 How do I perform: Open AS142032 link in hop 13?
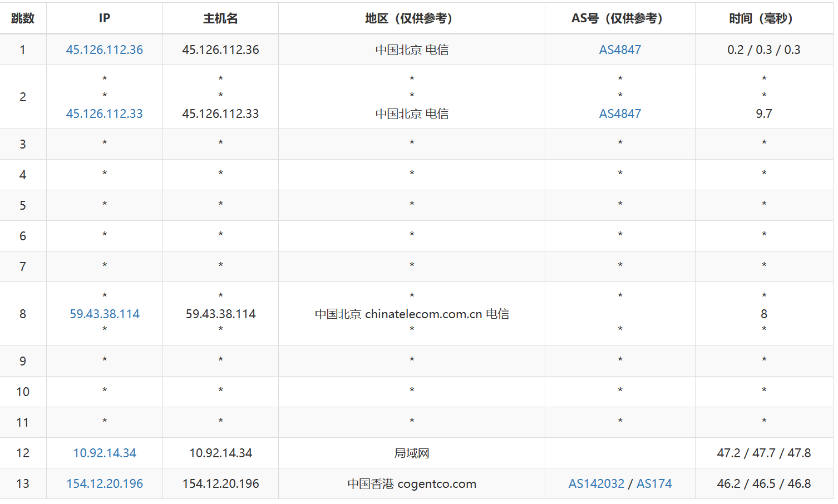coord(597,483)
